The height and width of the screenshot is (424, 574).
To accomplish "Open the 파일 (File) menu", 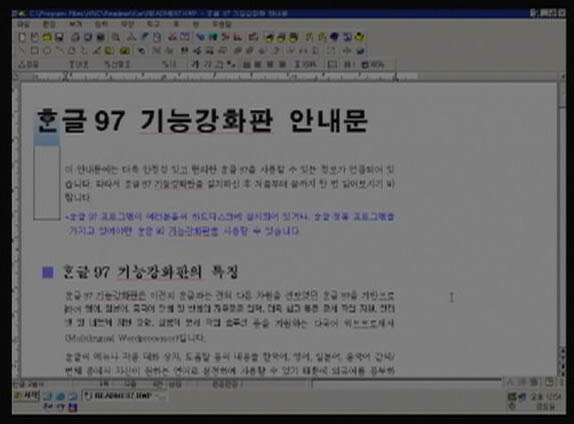I will (x=23, y=25).
